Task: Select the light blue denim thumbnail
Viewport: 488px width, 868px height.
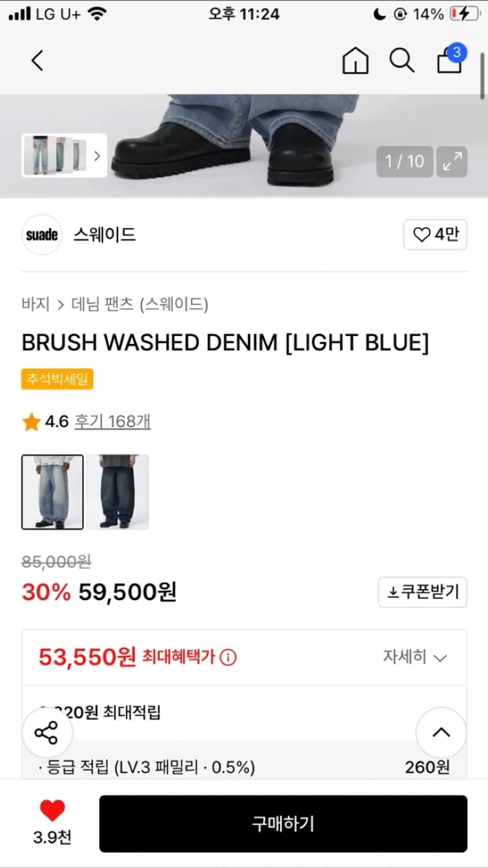Action: click(53, 492)
